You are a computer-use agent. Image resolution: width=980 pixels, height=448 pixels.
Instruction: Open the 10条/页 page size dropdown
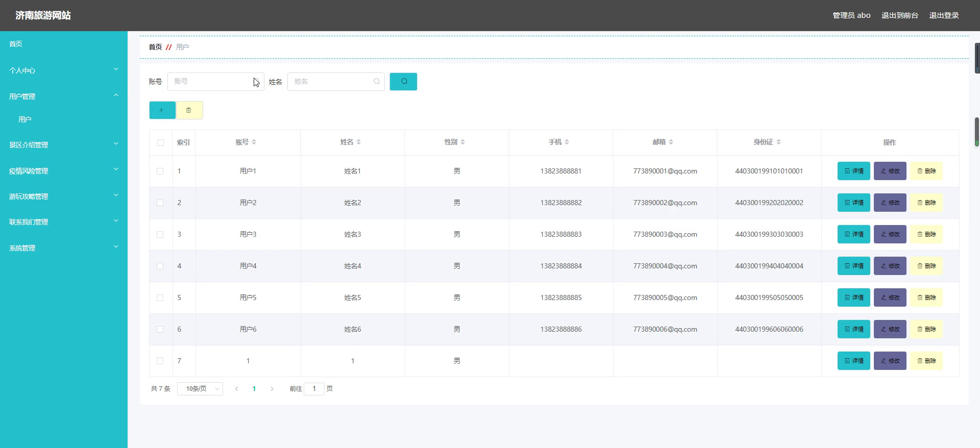click(x=200, y=389)
